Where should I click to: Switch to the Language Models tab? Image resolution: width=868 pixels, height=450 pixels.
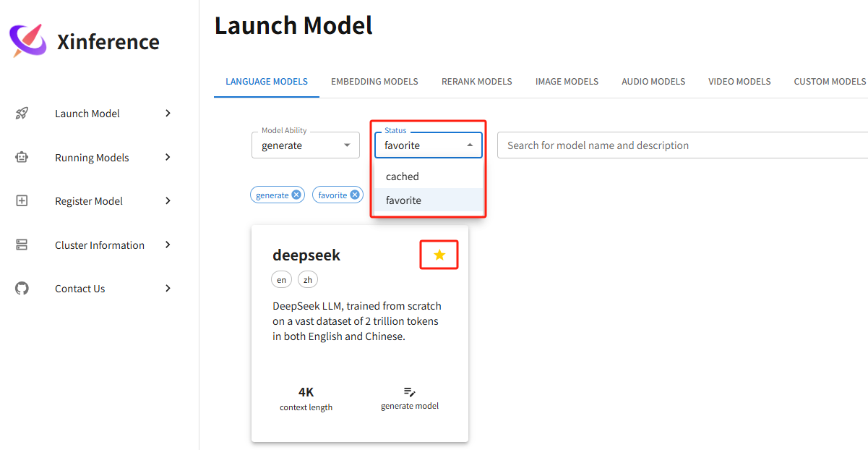(267, 82)
